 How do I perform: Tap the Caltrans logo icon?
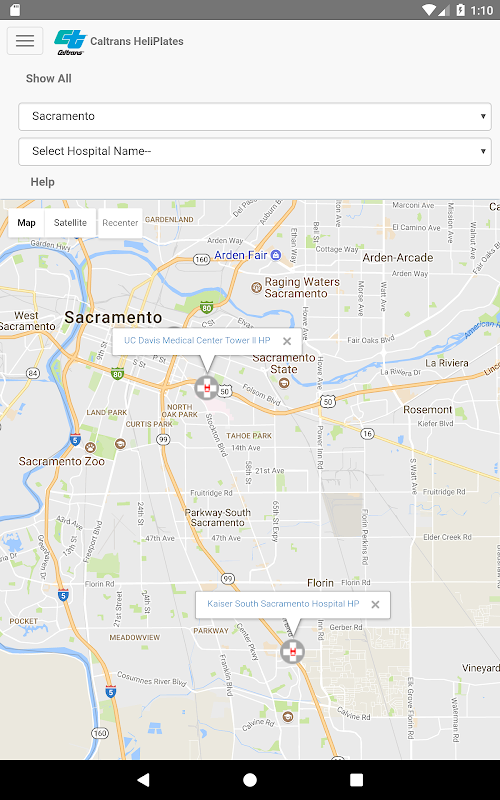coord(70,42)
